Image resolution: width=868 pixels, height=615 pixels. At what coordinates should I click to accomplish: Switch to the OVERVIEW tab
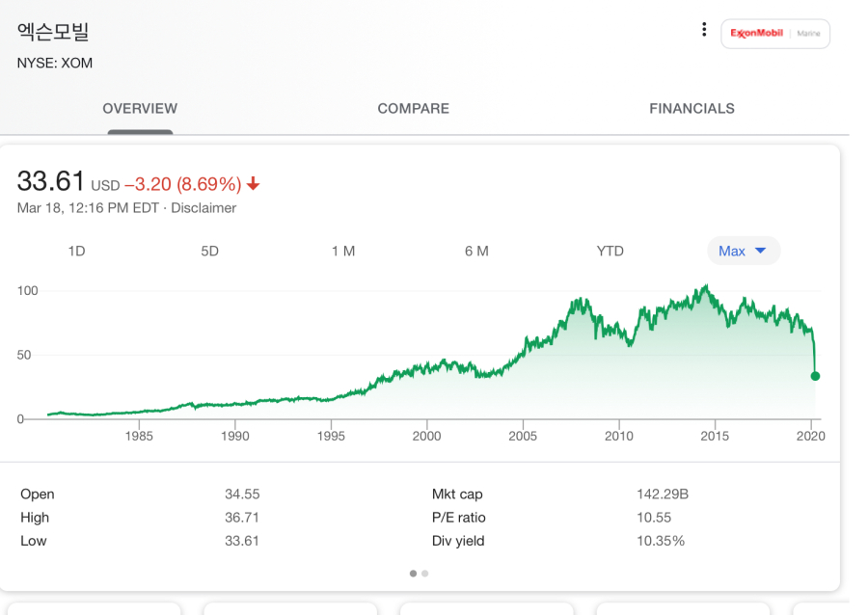tap(140, 108)
